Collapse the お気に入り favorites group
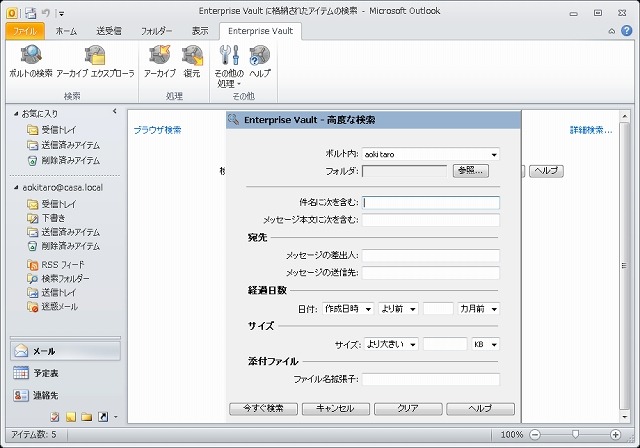 [x=16, y=113]
